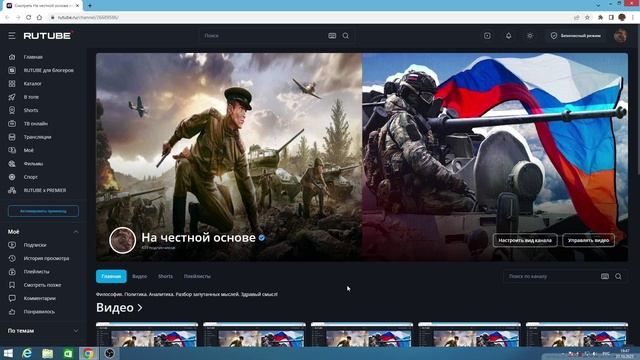Screen dimensions: 640x360
Task: Open File Explorer from the taskbar
Action: click(47, 353)
